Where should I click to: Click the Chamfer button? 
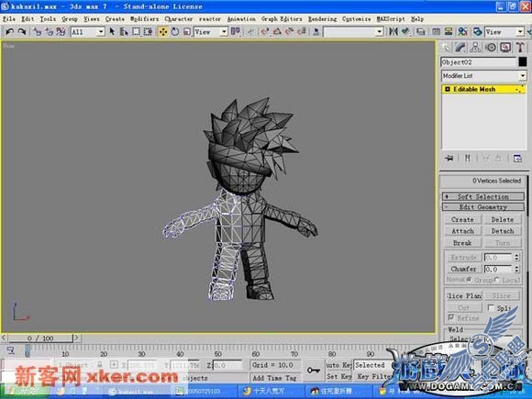[463, 269]
